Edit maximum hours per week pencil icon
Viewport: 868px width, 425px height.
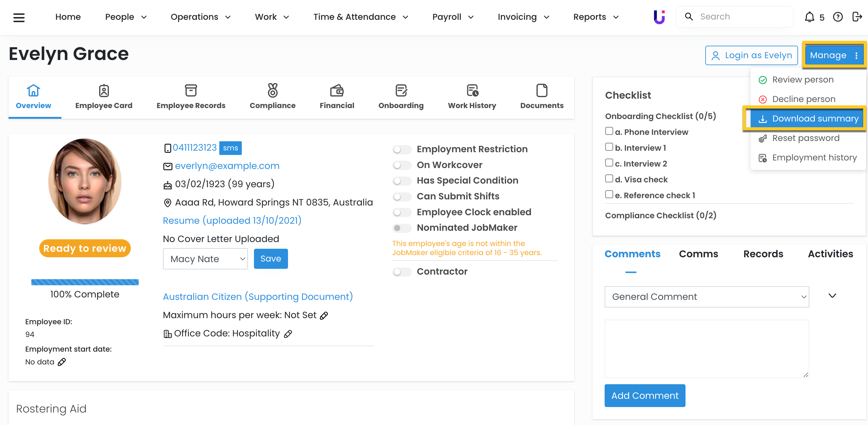[x=324, y=316]
